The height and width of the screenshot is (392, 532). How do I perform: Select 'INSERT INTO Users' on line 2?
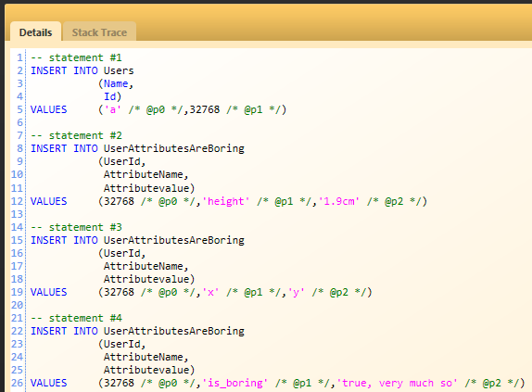[x=82, y=70]
